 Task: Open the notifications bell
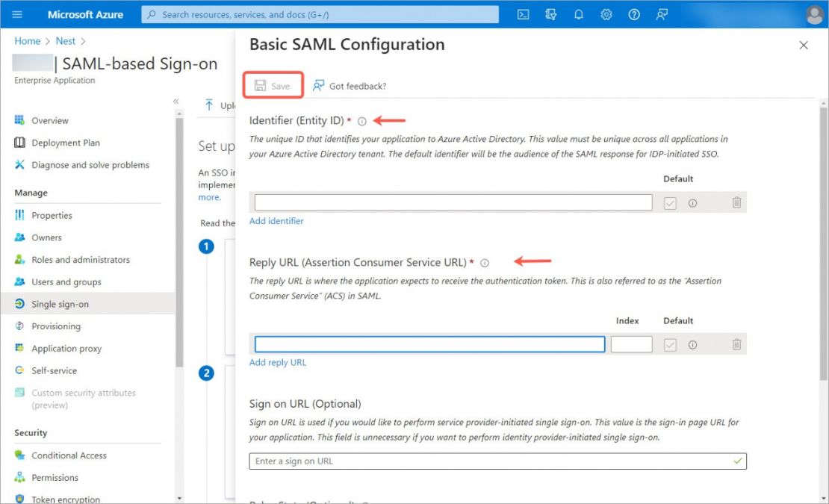tap(578, 14)
